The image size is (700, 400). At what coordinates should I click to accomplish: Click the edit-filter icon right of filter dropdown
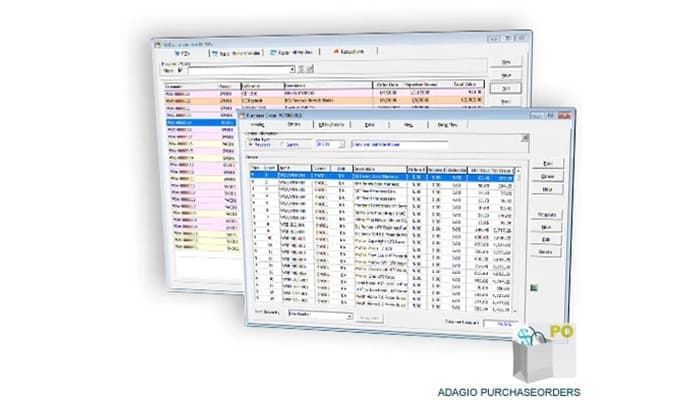[x=302, y=69]
